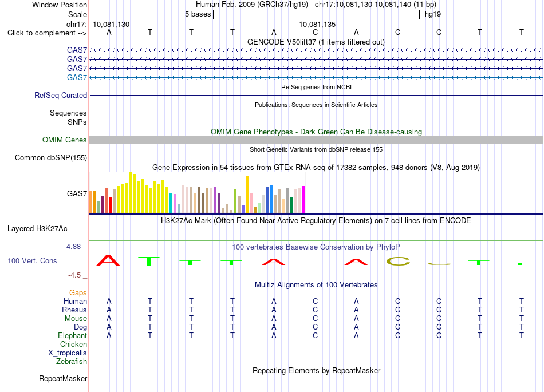Select the Zebrafish species label
The image size is (544, 392).
tap(72, 362)
